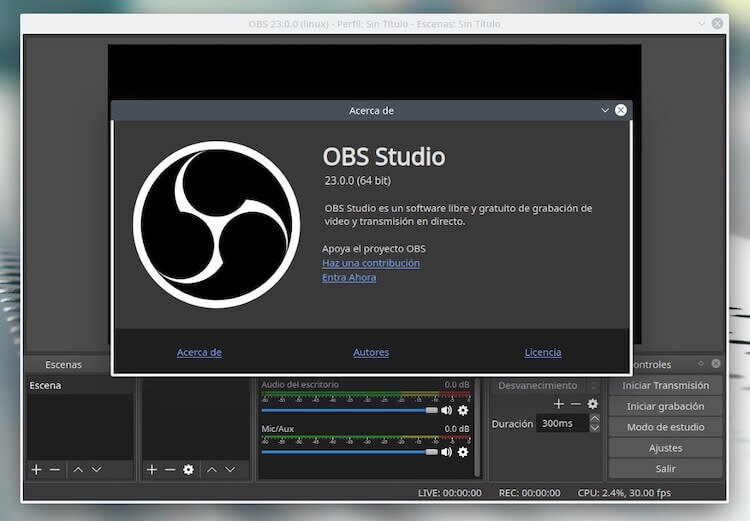
Task: Move source down with arrow icon
Action: click(230, 470)
